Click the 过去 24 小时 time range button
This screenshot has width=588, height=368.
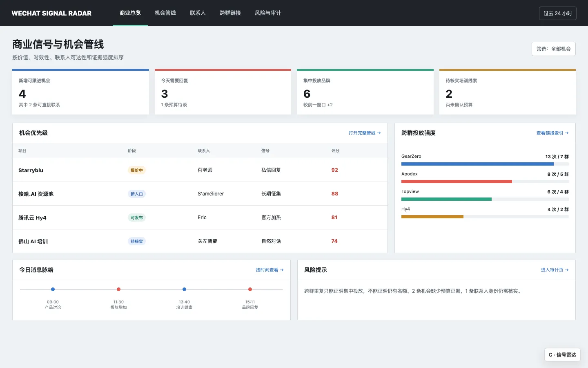557,13
